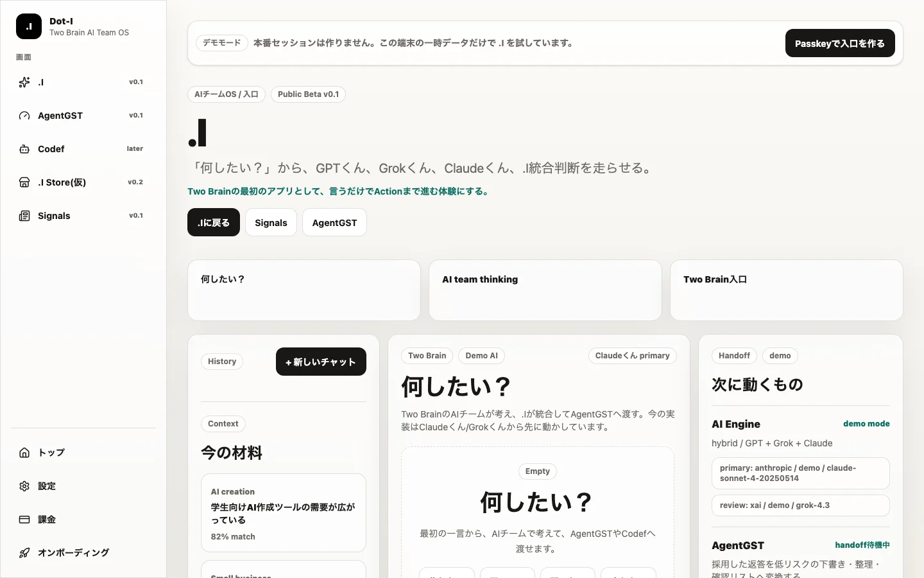Click the History tag
This screenshot has width=924, height=578.
click(x=222, y=362)
